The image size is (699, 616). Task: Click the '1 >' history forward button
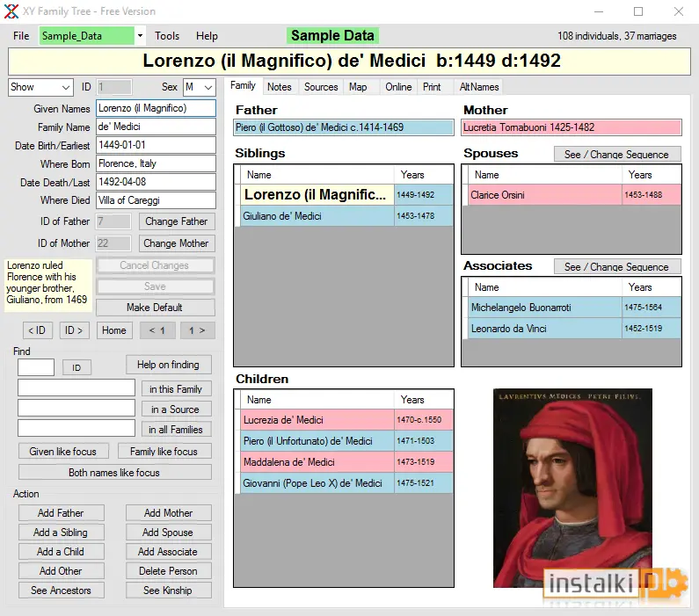[197, 330]
